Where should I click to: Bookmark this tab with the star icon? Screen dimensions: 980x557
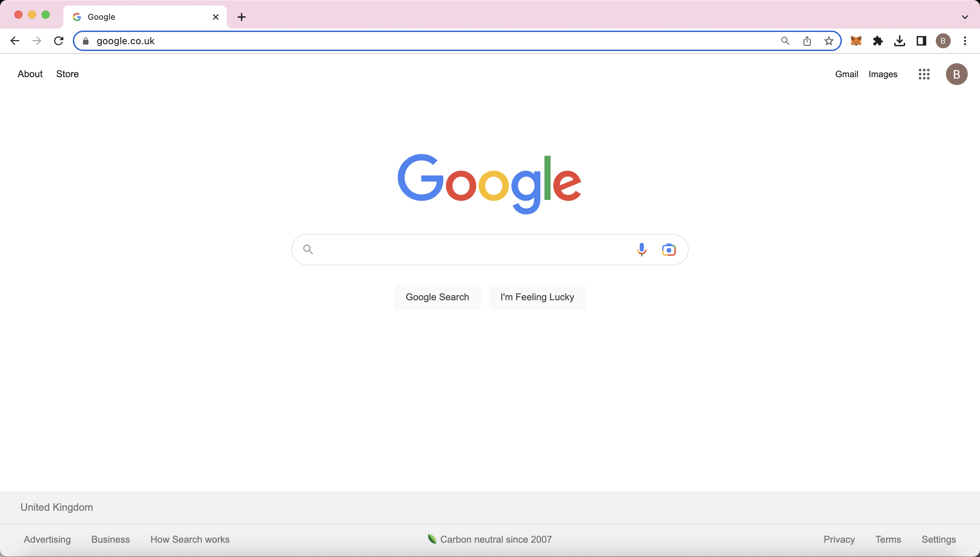pyautogui.click(x=829, y=41)
